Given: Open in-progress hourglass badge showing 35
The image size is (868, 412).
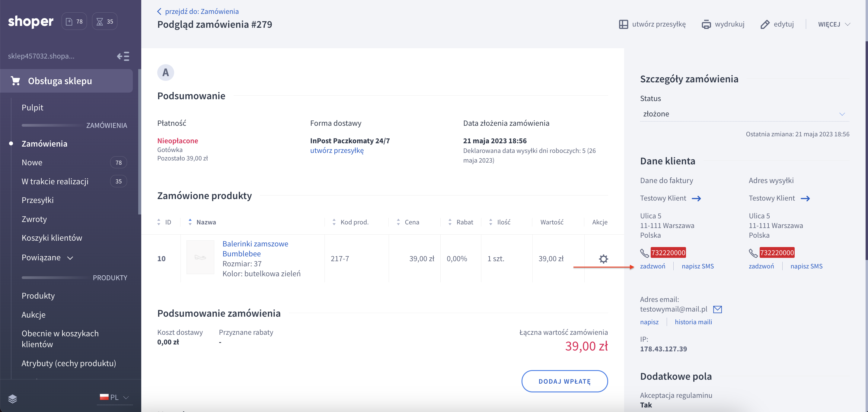Looking at the screenshot, I should point(105,21).
